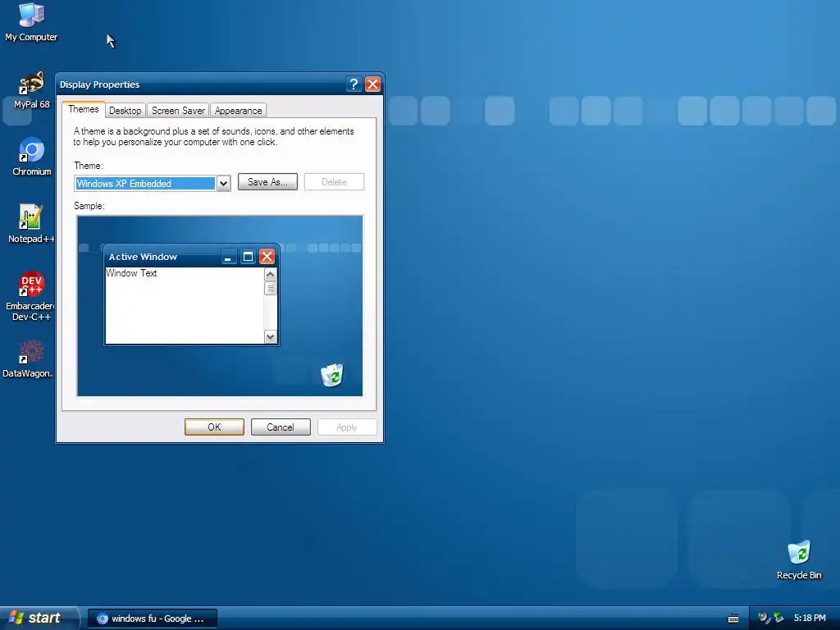Click the keyboard icon in the taskbar

[733, 619]
